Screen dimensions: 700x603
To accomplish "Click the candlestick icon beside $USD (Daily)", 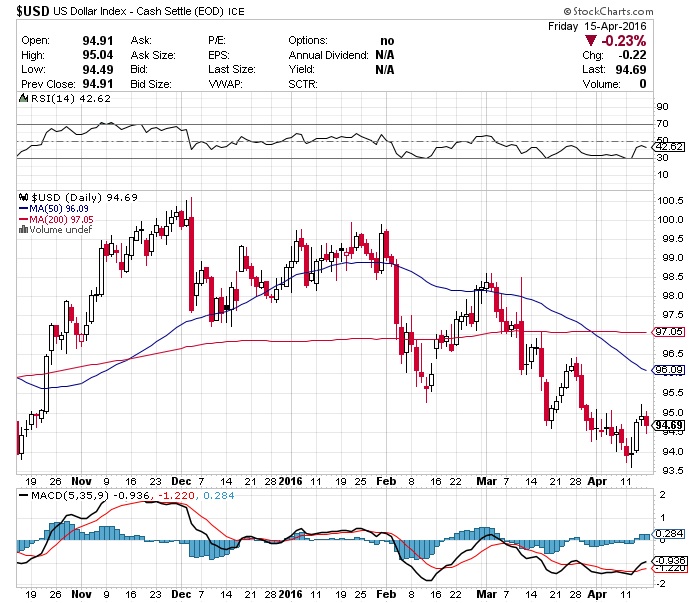I will coord(24,197).
